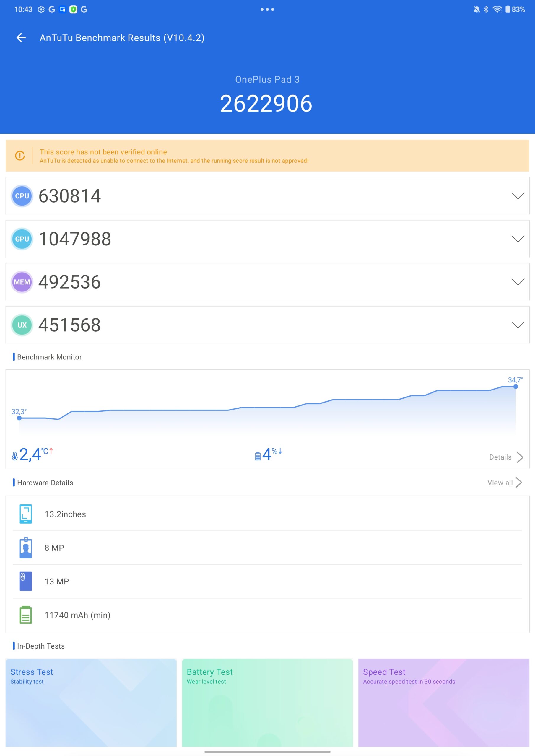Tap the 34,7° end point on chart

(x=516, y=387)
